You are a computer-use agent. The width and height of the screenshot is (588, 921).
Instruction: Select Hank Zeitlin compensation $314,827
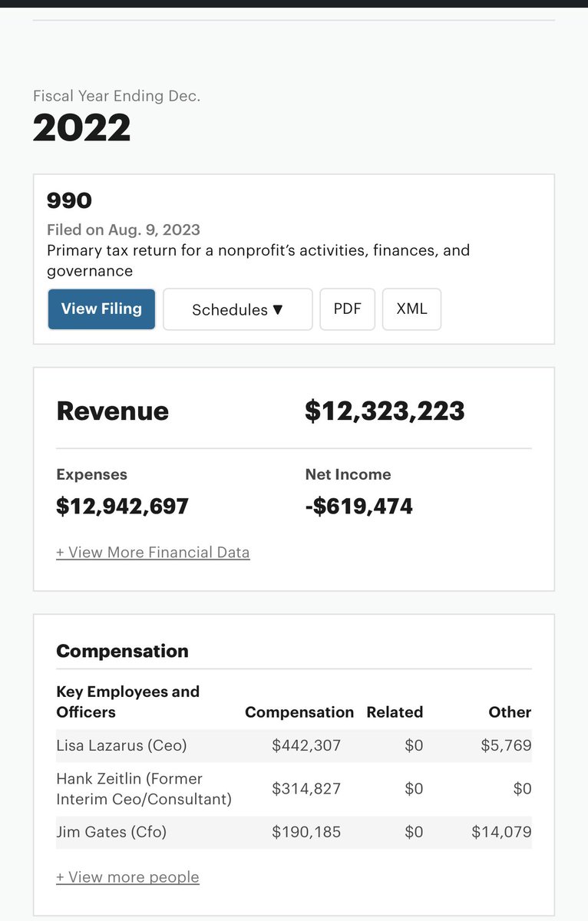[x=306, y=789]
